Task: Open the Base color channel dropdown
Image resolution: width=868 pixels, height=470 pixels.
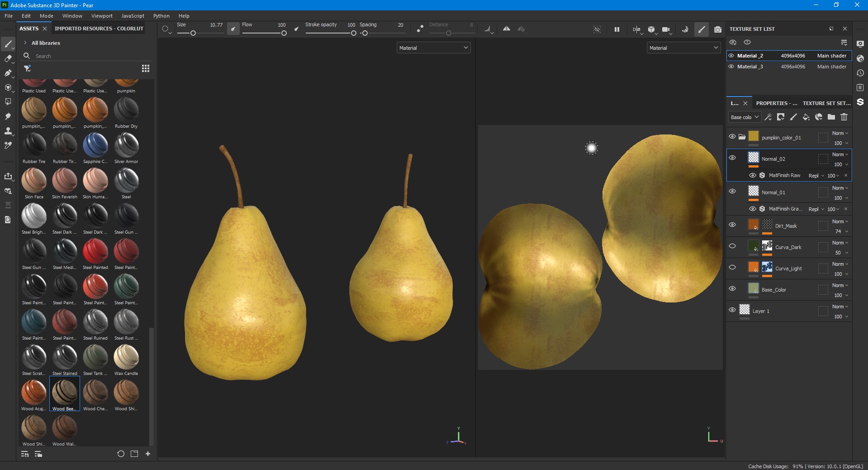Action: click(744, 117)
